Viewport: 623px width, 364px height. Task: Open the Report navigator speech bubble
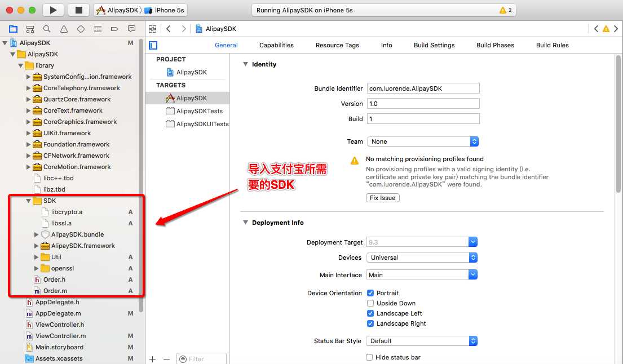(131, 29)
